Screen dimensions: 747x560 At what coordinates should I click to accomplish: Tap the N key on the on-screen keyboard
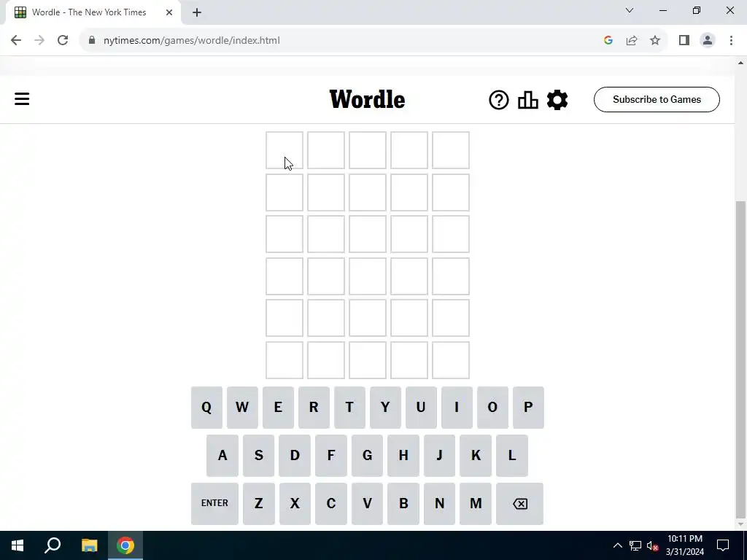pos(439,503)
